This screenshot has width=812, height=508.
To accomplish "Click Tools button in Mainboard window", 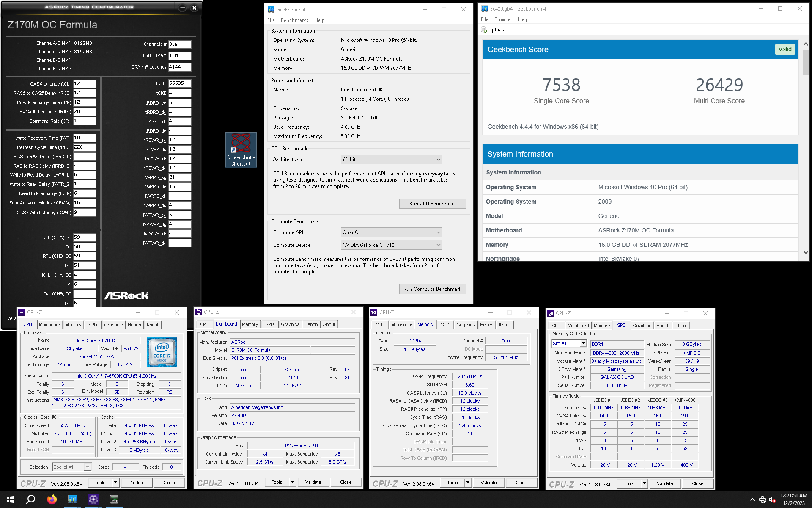I will [277, 482].
